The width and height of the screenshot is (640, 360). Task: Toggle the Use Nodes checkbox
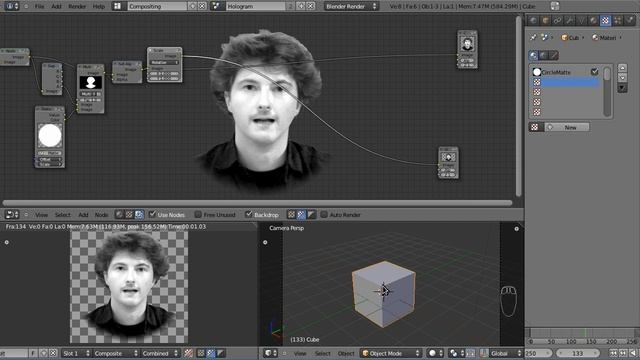click(x=152, y=214)
